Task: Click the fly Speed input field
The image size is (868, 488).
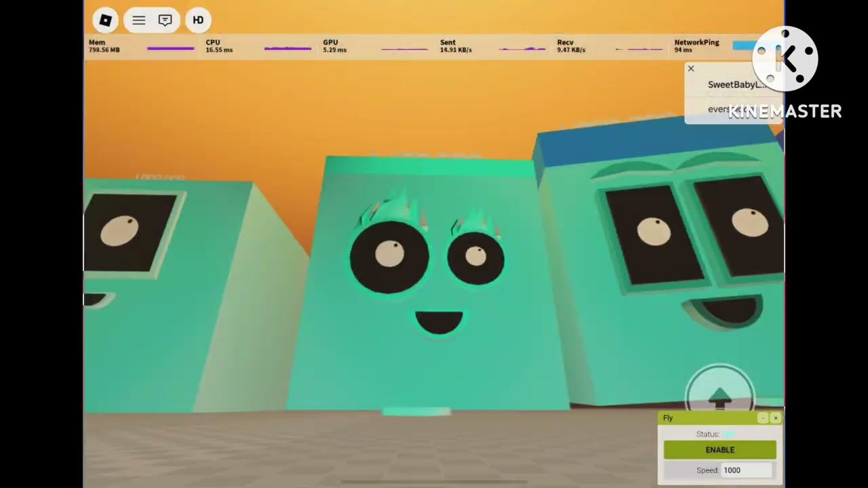Action: pyautogui.click(x=747, y=470)
